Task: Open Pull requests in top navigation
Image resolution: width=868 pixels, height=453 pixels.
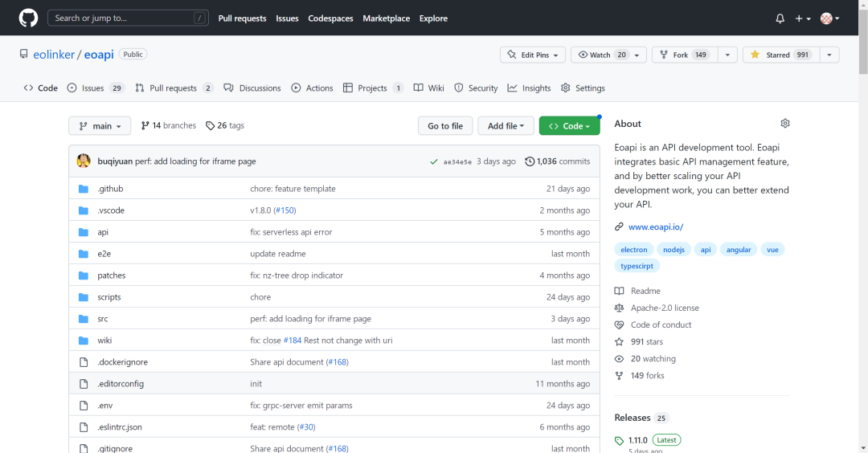Action: (x=242, y=18)
